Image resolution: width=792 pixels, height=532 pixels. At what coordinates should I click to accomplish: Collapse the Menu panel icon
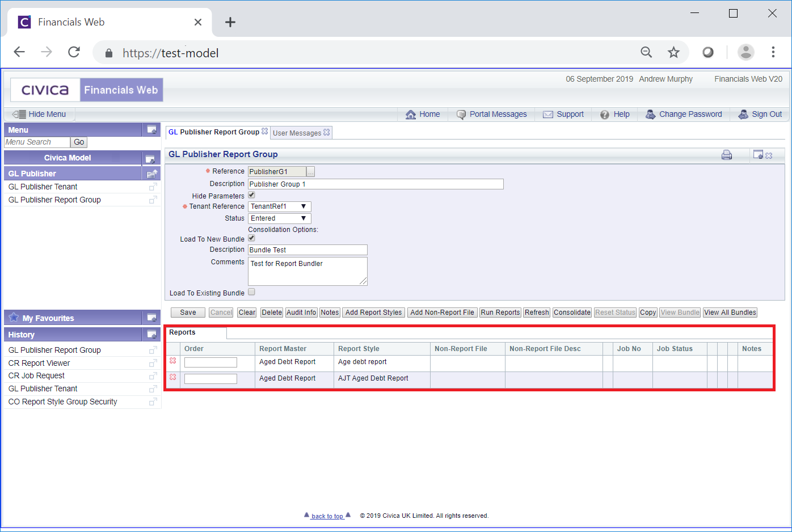tap(151, 130)
